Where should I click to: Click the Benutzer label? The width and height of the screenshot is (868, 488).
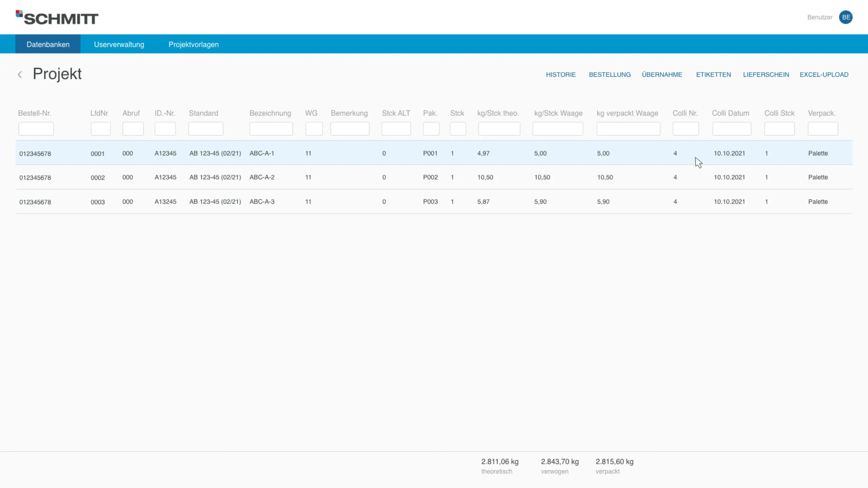click(x=820, y=17)
